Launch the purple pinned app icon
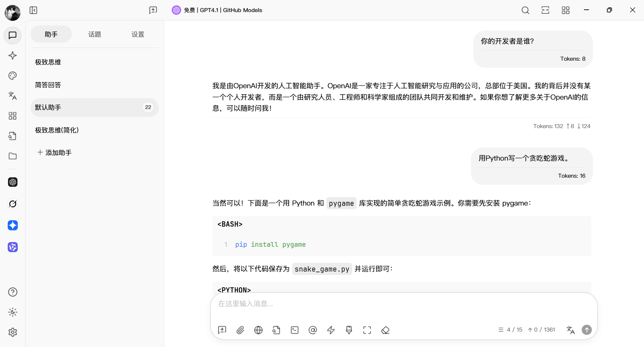The width and height of the screenshot is (644, 347). coord(13,247)
